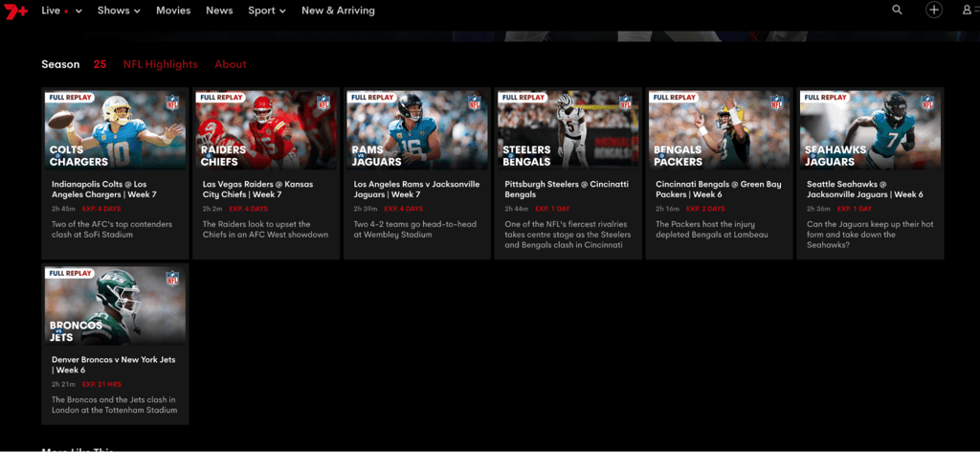
Task: Play Colts Chargers replay thumbnail
Action: point(115,130)
